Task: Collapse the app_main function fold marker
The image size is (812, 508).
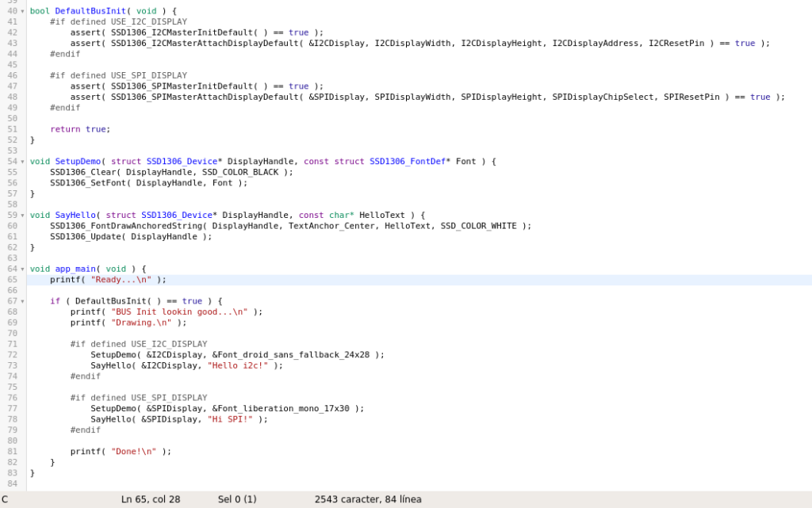Action: click(22, 269)
